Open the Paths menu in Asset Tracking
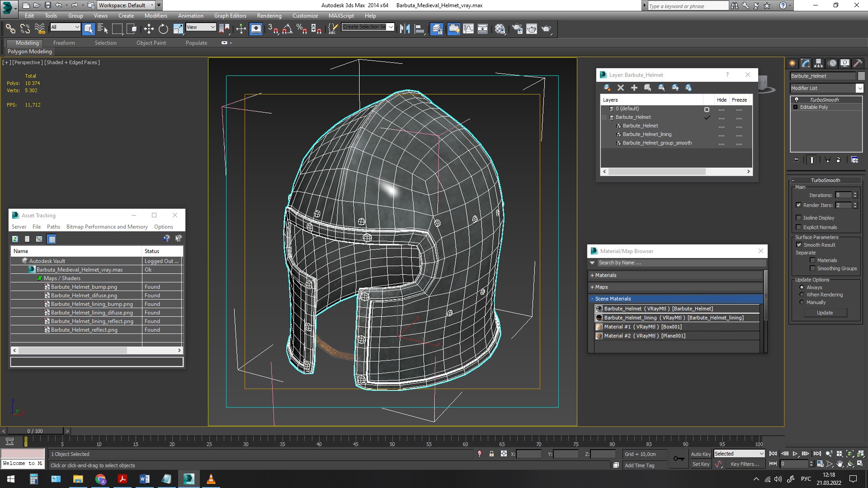This screenshot has height=488, width=868. (x=53, y=227)
